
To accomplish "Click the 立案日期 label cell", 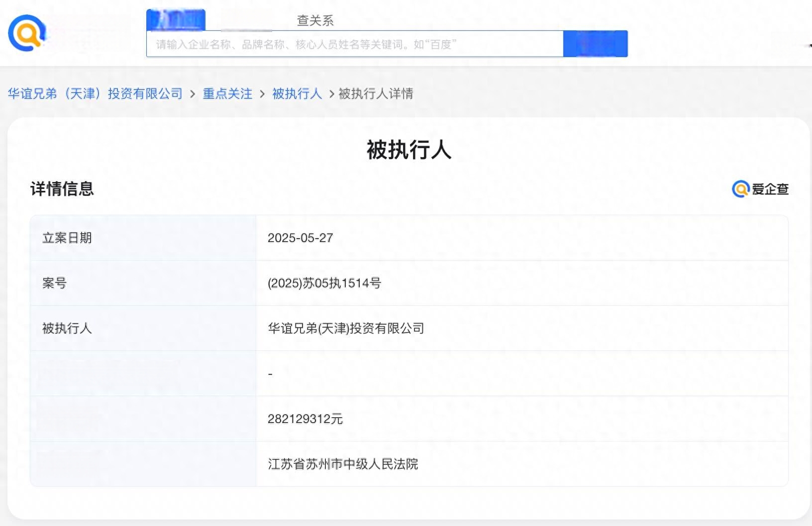I will click(143, 238).
